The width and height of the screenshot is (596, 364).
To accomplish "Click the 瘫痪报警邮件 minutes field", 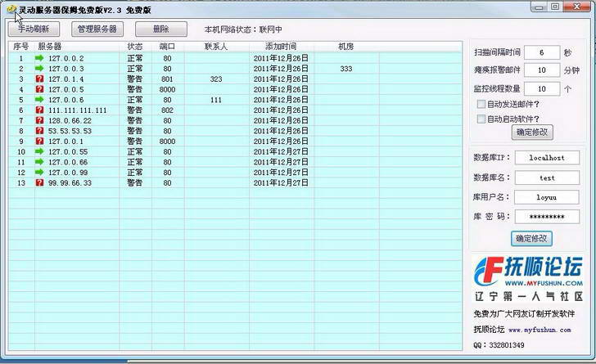I will [x=542, y=70].
